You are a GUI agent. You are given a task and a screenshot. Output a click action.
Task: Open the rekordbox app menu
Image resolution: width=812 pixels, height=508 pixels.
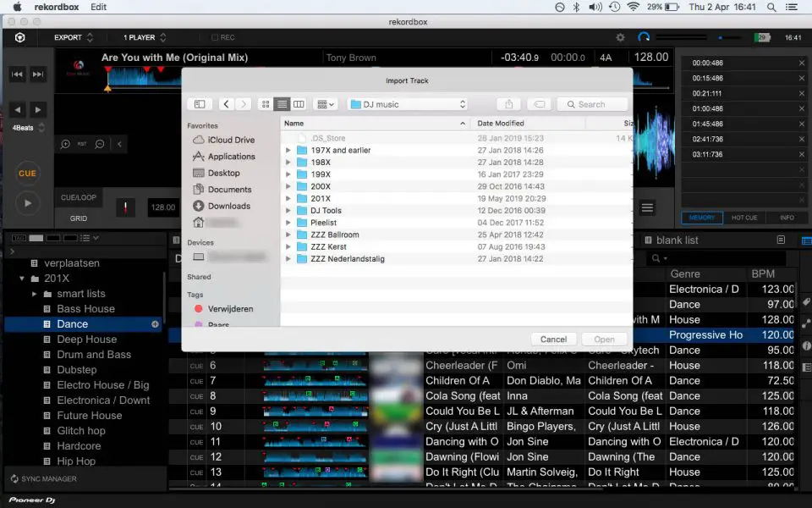click(56, 7)
